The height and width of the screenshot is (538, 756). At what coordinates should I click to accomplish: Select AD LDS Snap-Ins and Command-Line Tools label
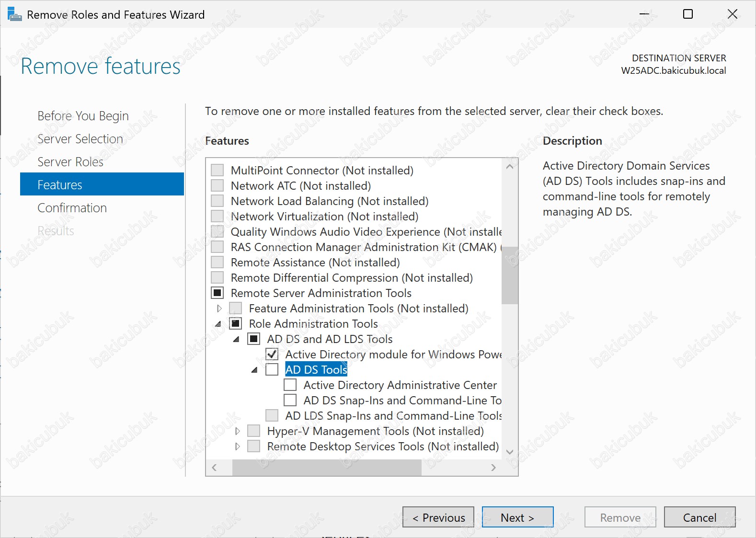393,416
